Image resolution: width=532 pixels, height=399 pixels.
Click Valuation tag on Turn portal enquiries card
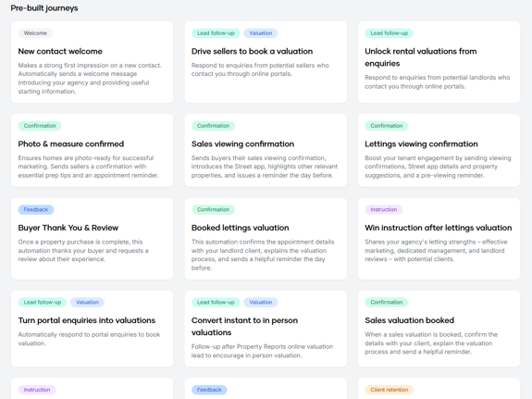(x=87, y=302)
